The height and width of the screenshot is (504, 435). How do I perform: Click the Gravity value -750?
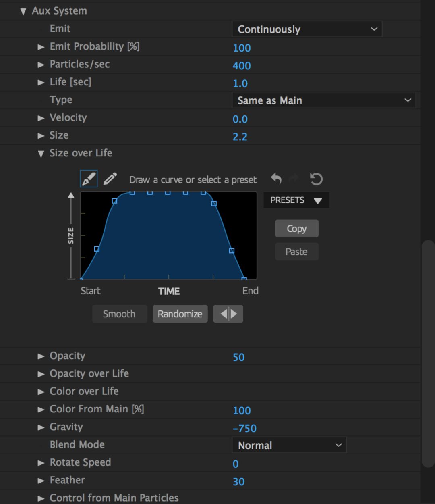(244, 428)
